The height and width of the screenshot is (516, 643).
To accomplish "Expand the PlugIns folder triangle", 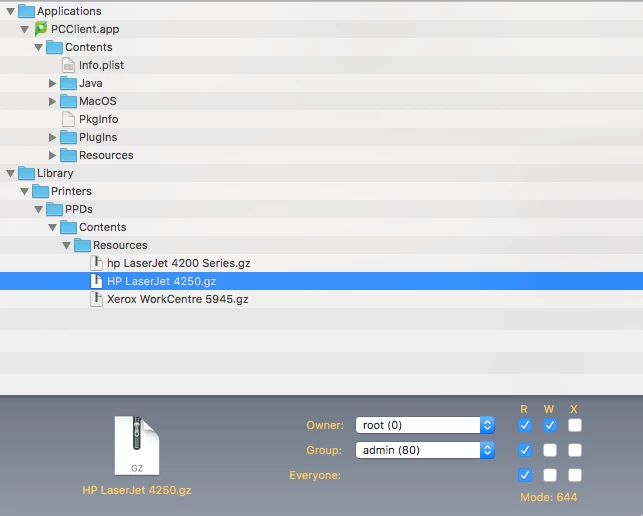I will (52, 137).
